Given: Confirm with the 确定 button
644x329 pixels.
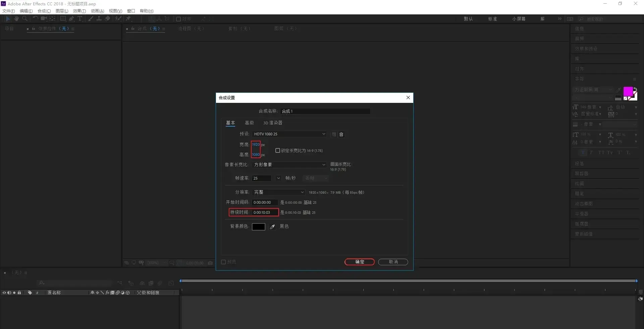Looking at the screenshot, I should pos(360,262).
